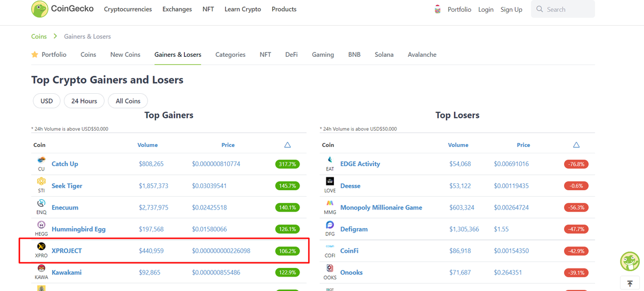Click the 317.7% badge for Catch Up
Viewport: 644px width, 291px height.
(x=288, y=164)
